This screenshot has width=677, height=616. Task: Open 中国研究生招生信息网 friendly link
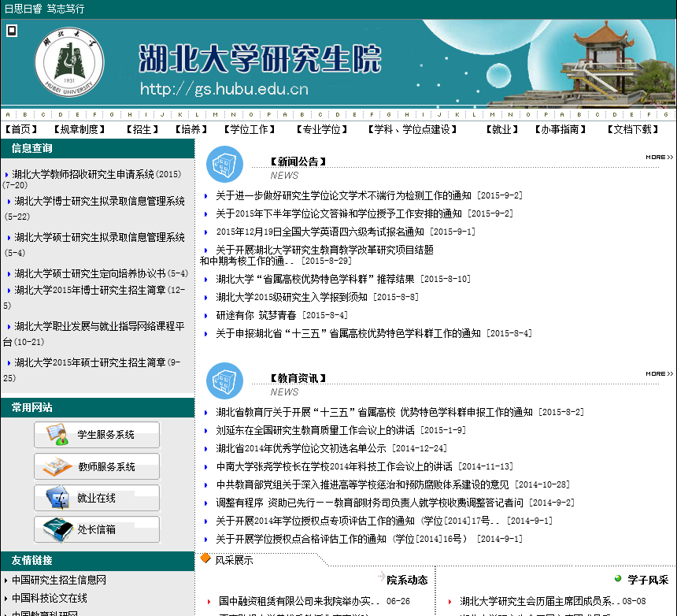pyautogui.click(x=59, y=580)
